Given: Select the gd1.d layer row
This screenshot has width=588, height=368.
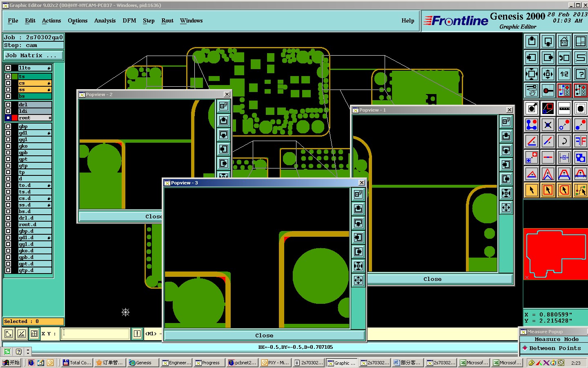Looking at the screenshot, I should 35,238.
